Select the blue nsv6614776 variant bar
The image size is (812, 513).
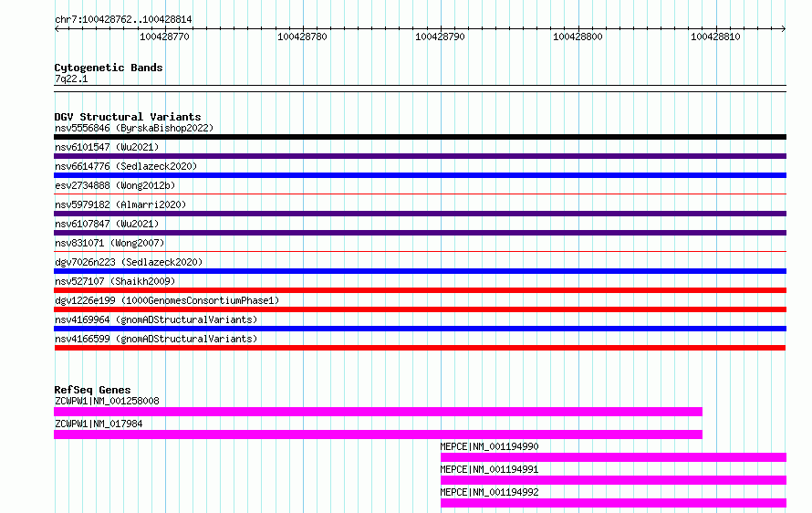[x=420, y=175]
